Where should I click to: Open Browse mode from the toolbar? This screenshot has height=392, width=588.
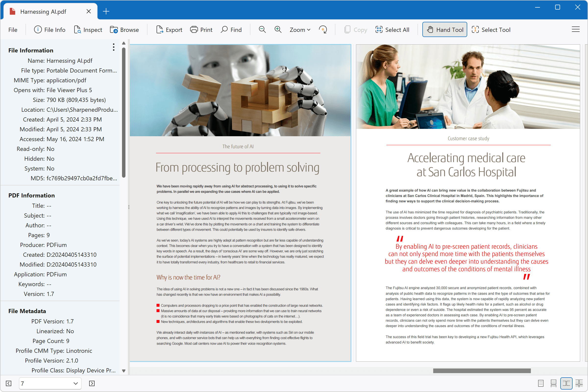coord(124,29)
